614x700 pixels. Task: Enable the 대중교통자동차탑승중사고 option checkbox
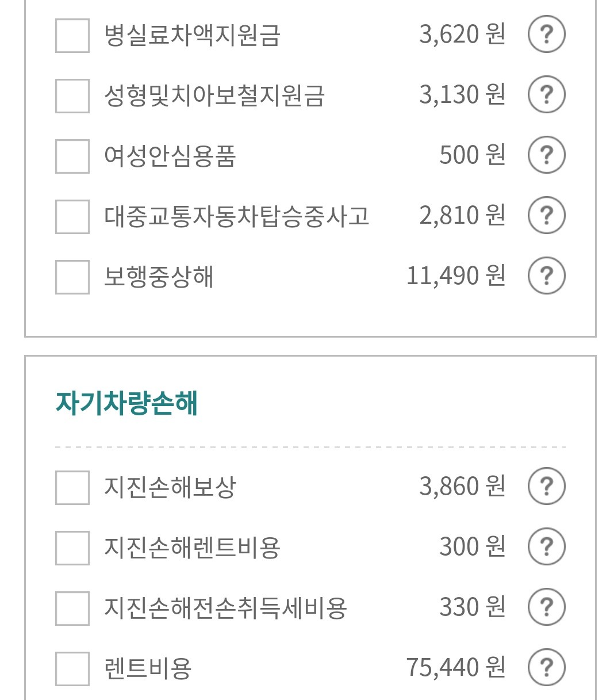(x=72, y=216)
